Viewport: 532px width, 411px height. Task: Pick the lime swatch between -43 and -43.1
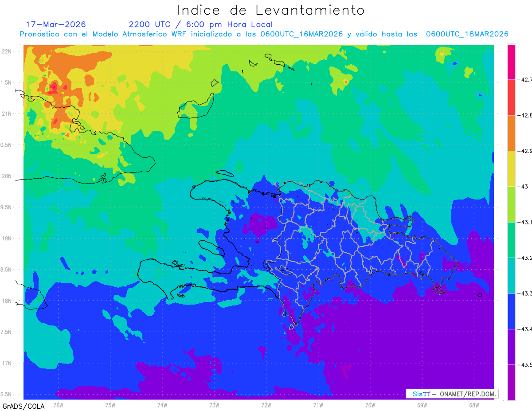point(511,204)
